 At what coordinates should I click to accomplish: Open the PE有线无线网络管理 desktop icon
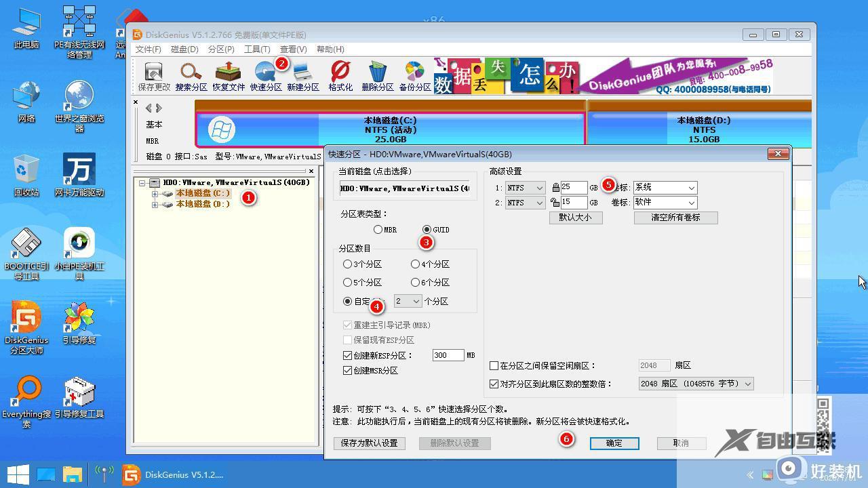(x=79, y=33)
